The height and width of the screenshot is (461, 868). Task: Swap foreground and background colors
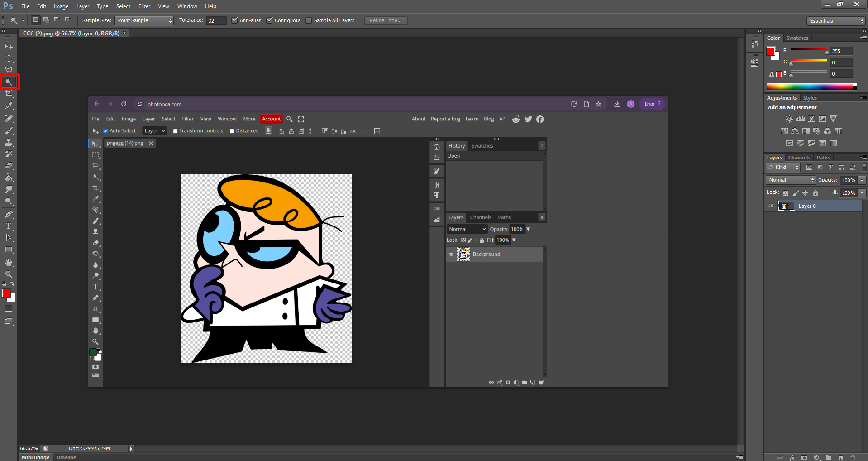tap(12, 284)
